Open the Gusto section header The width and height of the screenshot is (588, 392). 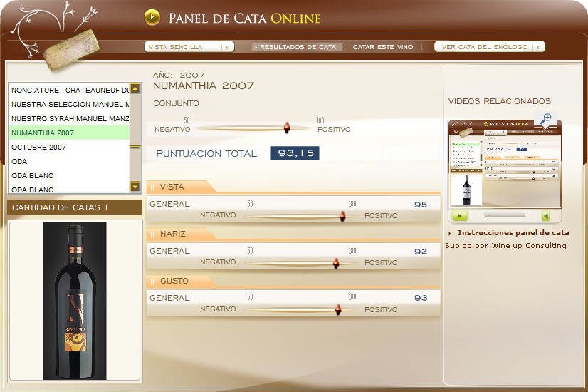[182, 281]
